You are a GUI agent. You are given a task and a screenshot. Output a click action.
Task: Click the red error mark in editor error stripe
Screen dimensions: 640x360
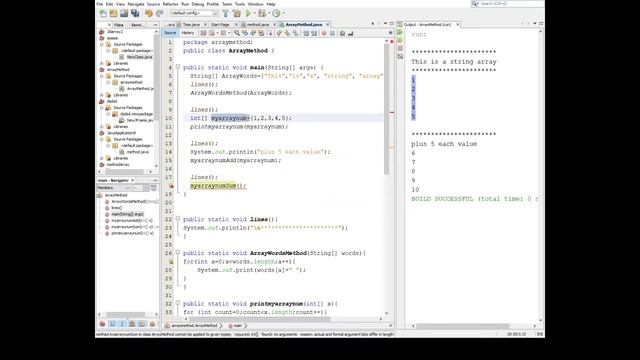click(x=392, y=112)
